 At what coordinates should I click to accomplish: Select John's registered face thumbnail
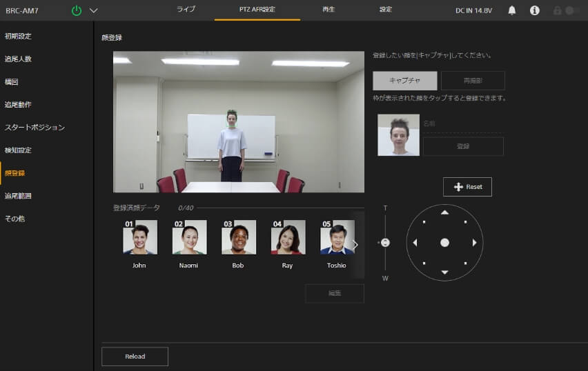(x=140, y=238)
